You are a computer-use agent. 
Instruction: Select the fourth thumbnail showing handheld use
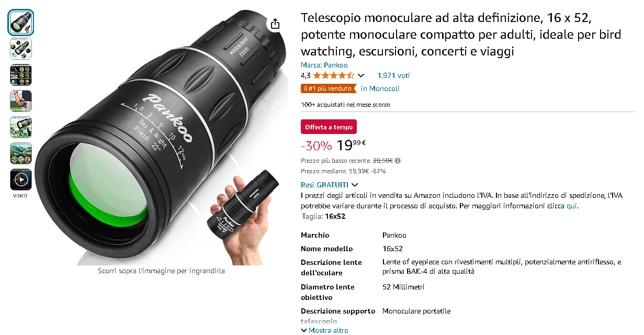[21, 101]
